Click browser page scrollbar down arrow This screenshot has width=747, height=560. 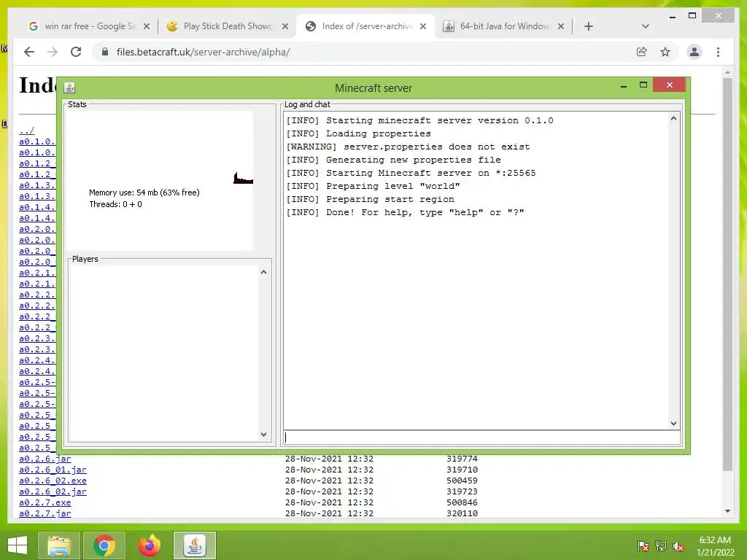727,511
